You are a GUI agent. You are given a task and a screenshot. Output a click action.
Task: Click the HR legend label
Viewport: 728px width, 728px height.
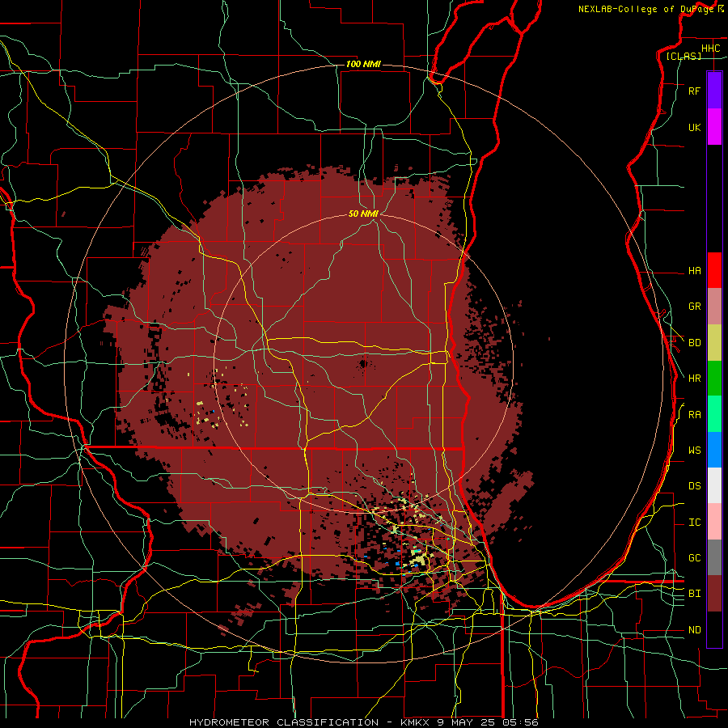coord(694,379)
